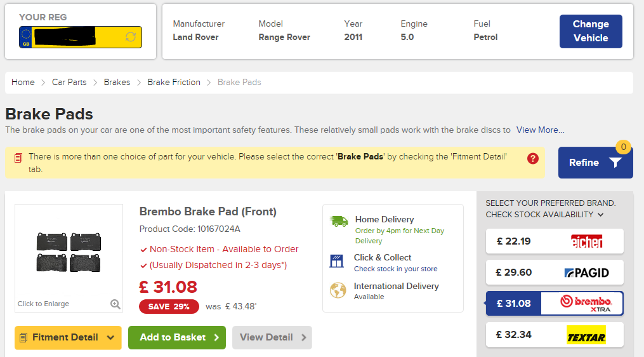Viewport: 644px width, 357px height.
Task: Add the Brembo brake pad to basket
Action: point(177,338)
